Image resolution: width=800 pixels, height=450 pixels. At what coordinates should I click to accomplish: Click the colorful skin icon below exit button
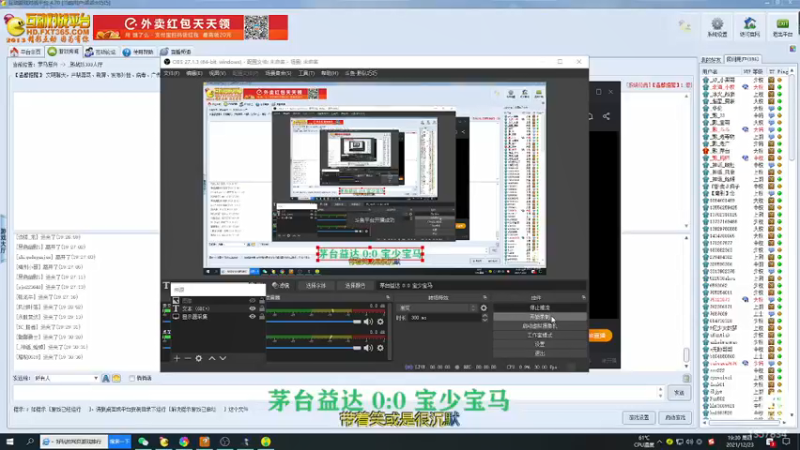792,48
